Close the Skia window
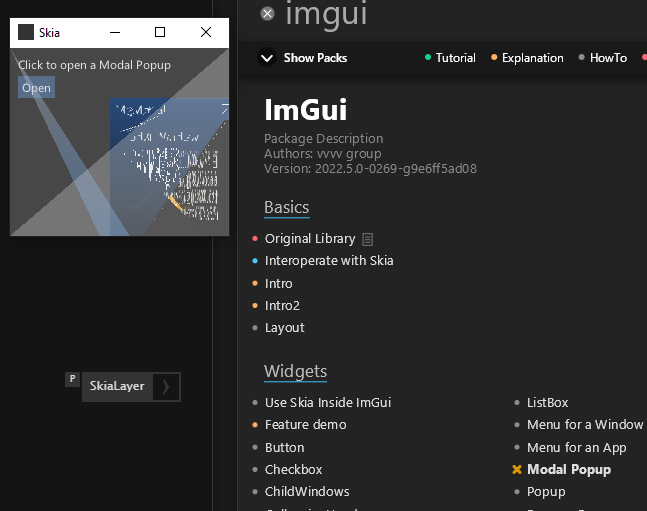This screenshot has width=647, height=511. coord(206,32)
